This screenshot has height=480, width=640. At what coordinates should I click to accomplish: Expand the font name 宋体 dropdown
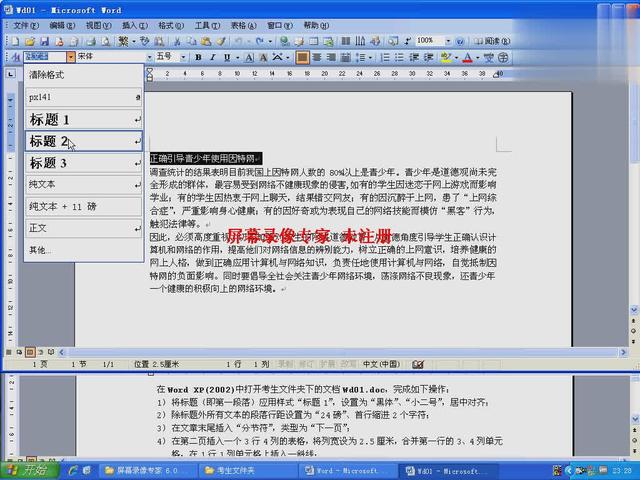[x=150, y=57]
